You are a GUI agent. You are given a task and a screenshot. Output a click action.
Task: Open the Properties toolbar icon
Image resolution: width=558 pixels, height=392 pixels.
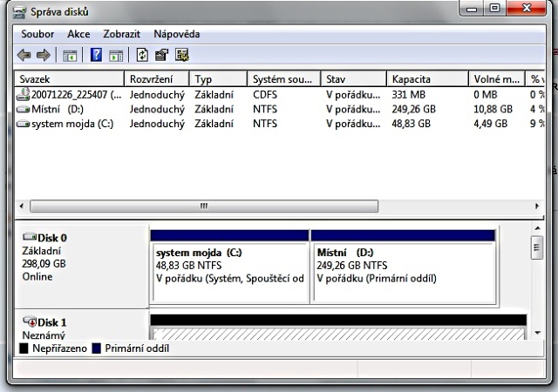[161, 55]
